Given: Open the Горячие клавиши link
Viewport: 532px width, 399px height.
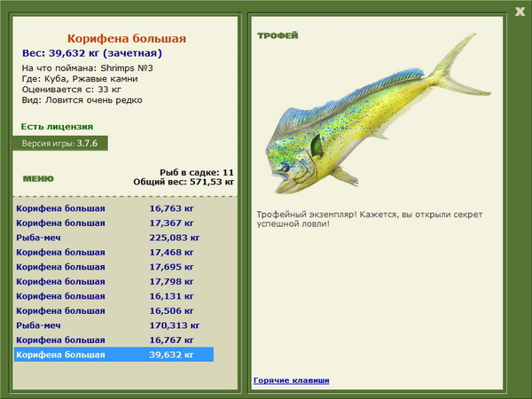Looking at the screenshot, I should coord(291,380).
